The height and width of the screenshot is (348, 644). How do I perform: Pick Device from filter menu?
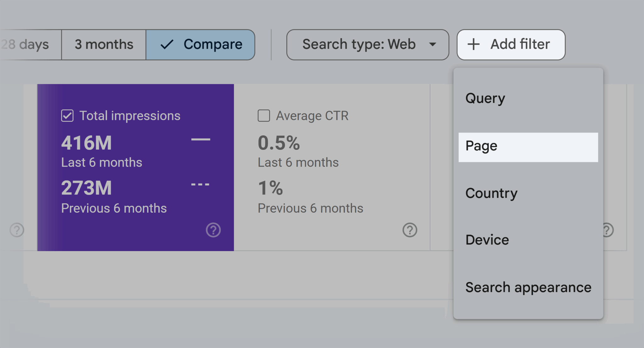click(528, 240)
